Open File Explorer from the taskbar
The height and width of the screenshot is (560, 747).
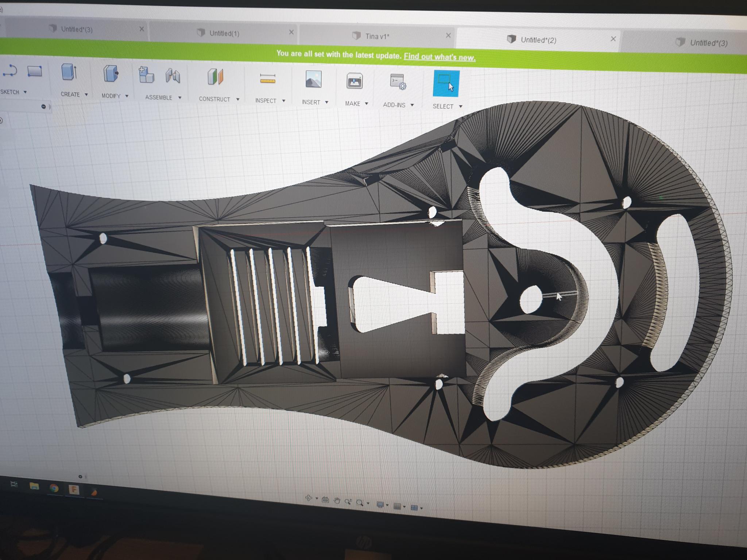[x=34, y=486]
